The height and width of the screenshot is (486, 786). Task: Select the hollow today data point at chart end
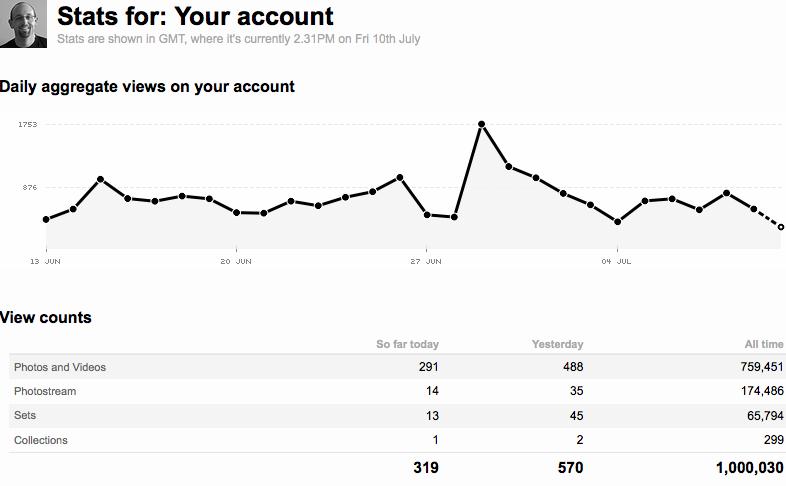click(780, 227)
